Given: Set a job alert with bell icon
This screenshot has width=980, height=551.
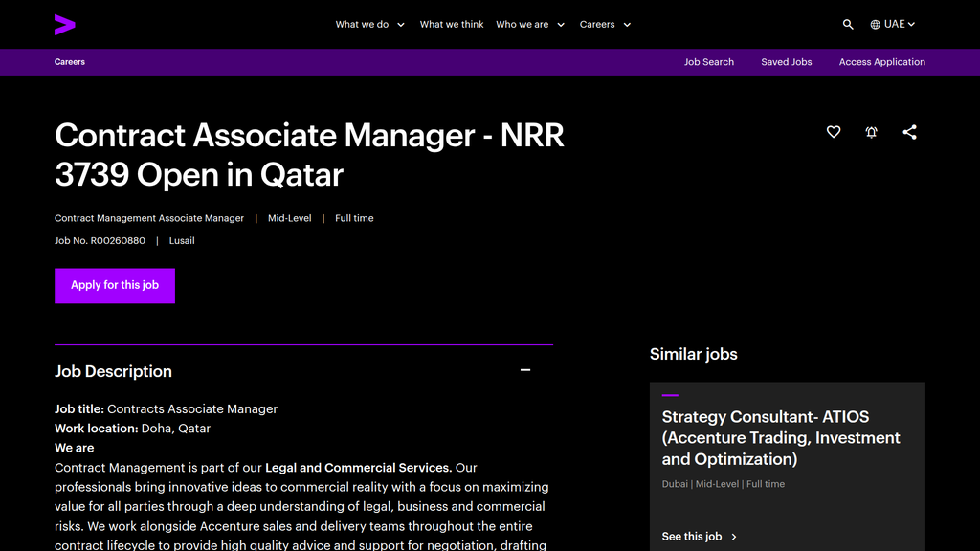Looking at the screenshot, I should click(871, 132).
